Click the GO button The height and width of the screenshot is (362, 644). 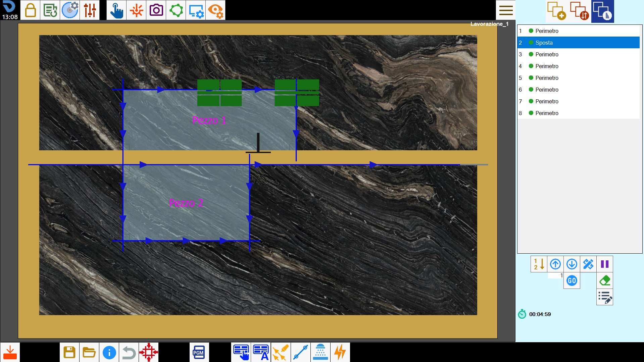(x=572, y=280)
